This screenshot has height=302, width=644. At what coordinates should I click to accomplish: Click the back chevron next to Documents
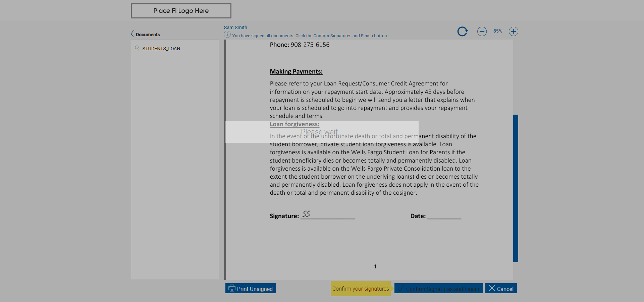click(132, 34)
